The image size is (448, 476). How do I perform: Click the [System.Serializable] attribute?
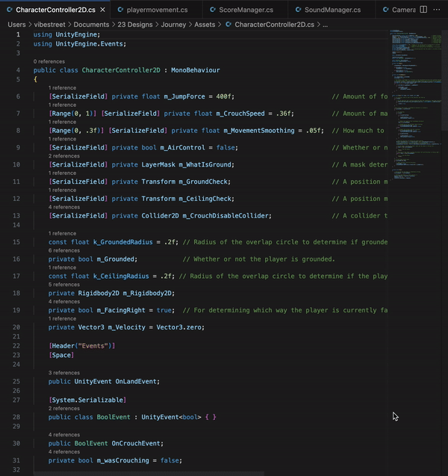point(87,400)
